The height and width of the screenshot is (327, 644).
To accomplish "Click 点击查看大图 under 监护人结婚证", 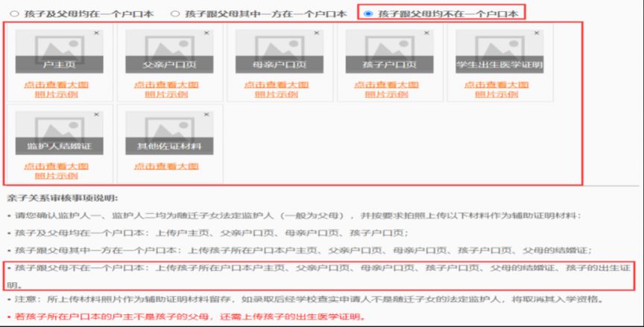I will click(x=56, y=167).
